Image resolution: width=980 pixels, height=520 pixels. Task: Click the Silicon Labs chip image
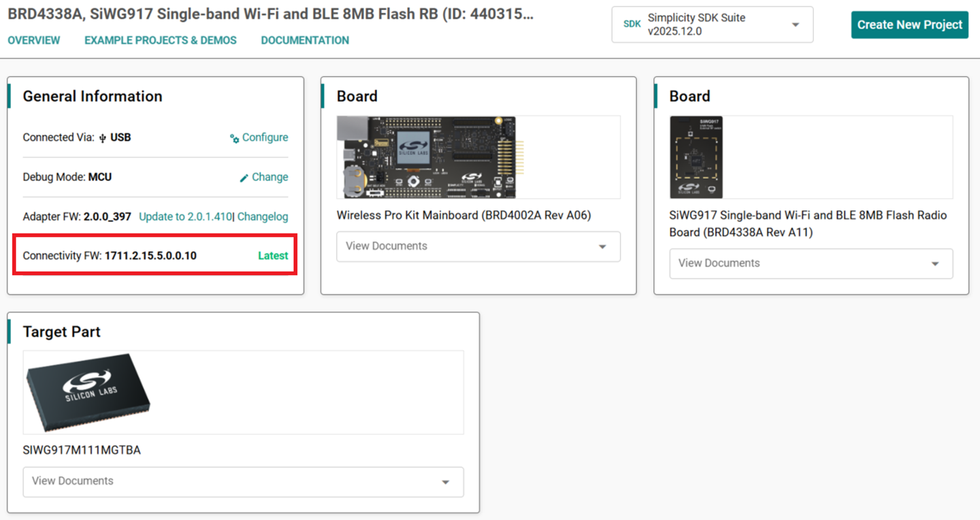click(x=88, y=392)
